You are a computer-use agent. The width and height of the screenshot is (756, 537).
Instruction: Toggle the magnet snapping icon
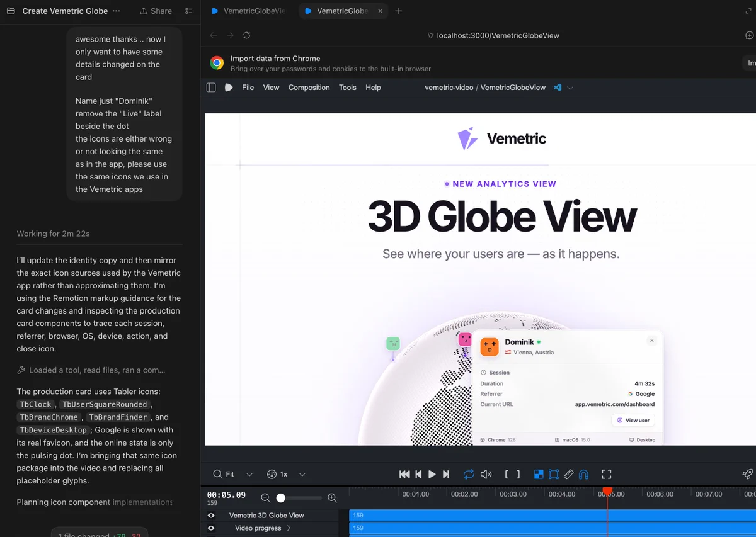click(583, 474)
